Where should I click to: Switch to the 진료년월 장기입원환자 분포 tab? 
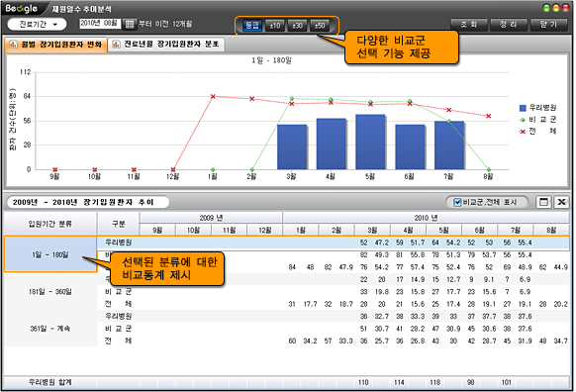point(166,45)
